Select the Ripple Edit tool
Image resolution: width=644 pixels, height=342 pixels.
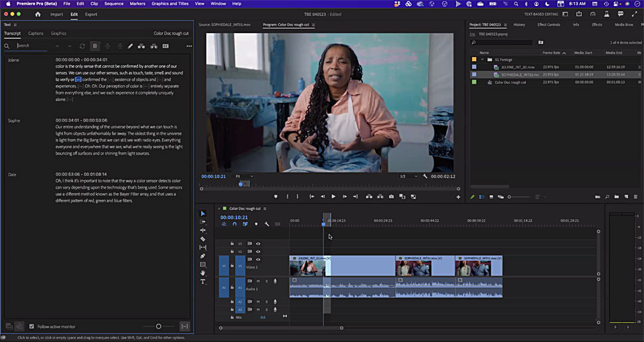203,230
